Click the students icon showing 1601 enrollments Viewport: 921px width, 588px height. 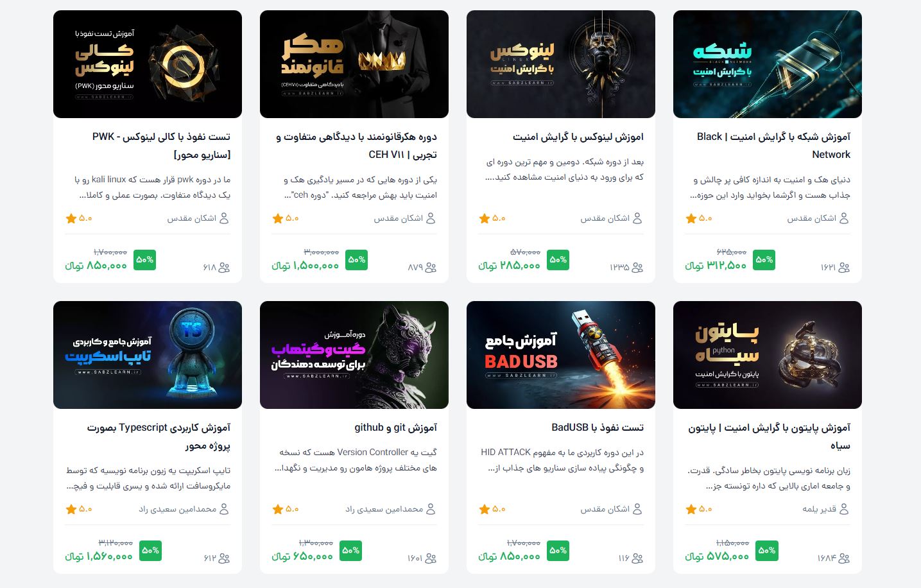(x=431, y=558)
